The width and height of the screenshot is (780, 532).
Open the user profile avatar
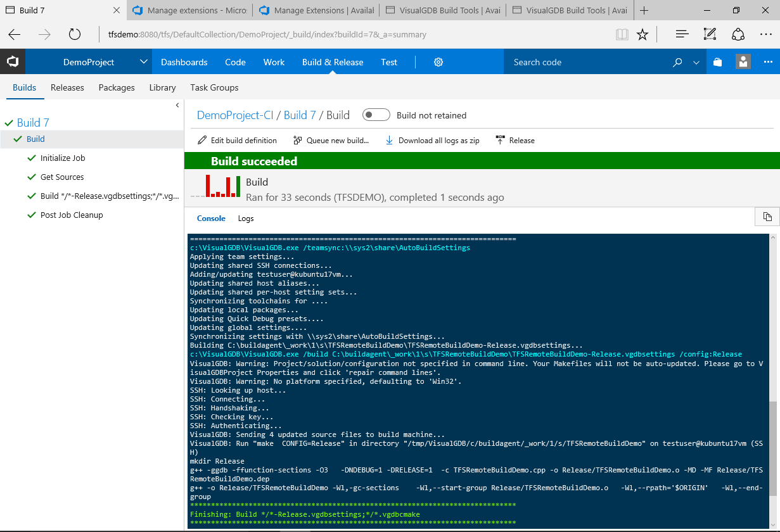tap(743, 62)
